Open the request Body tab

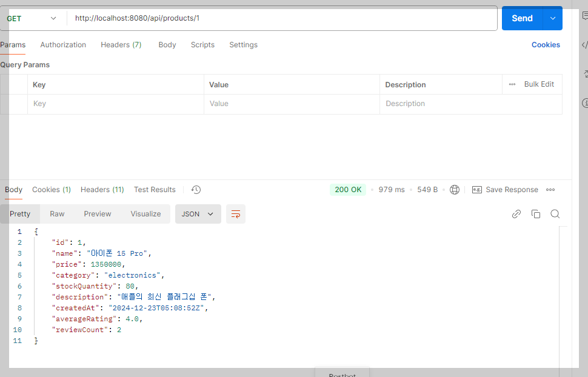click(167, 45)
